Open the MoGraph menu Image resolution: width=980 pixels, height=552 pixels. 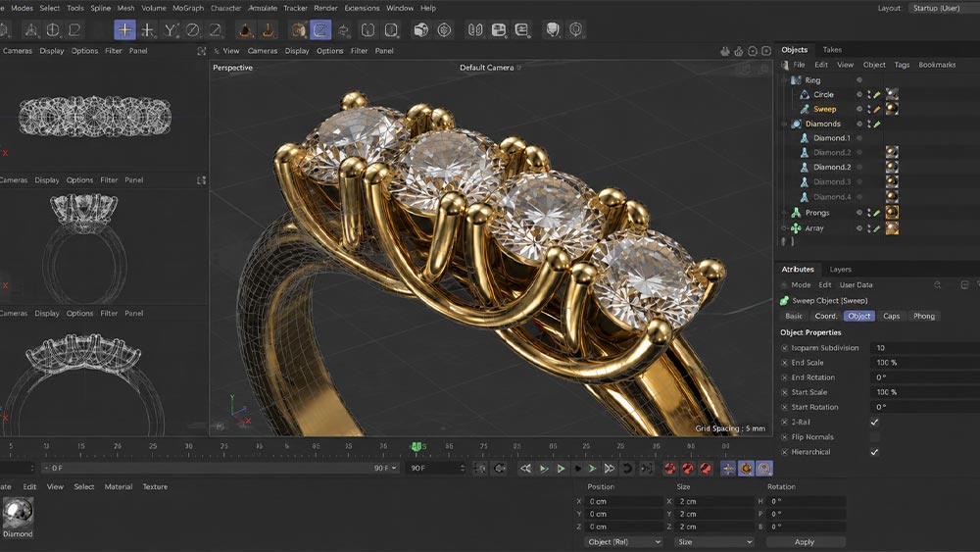pyautogui.click(x=187, y=8)
